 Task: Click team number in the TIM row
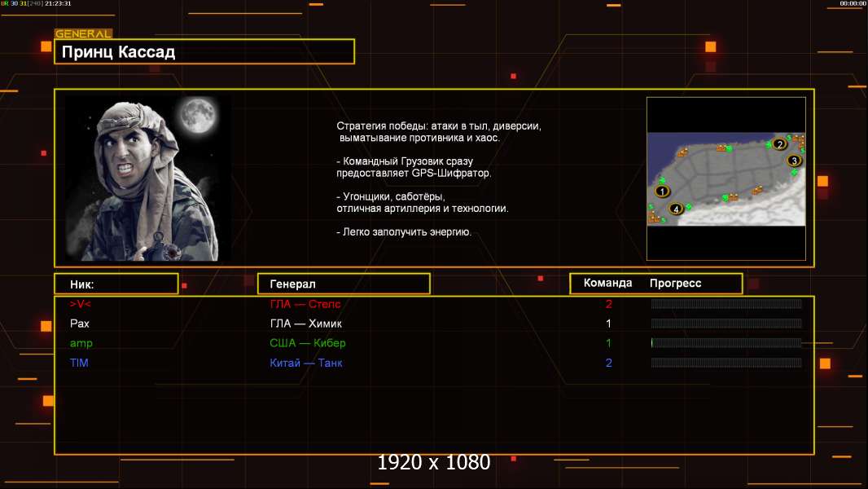coord(609,363)
